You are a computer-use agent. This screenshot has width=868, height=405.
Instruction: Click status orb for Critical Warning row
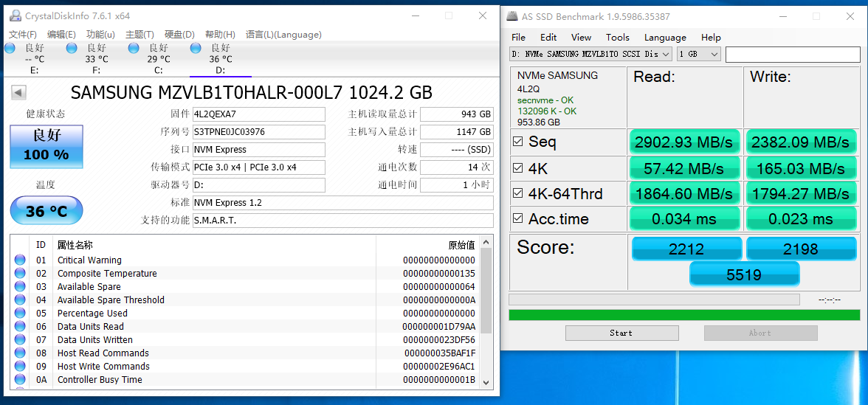[x=20, y=260]
